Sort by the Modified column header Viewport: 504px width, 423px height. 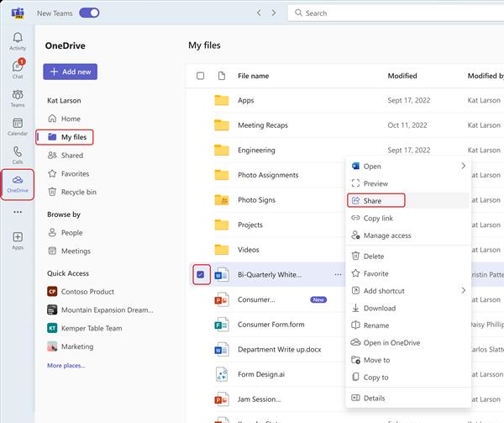[402, 76]
